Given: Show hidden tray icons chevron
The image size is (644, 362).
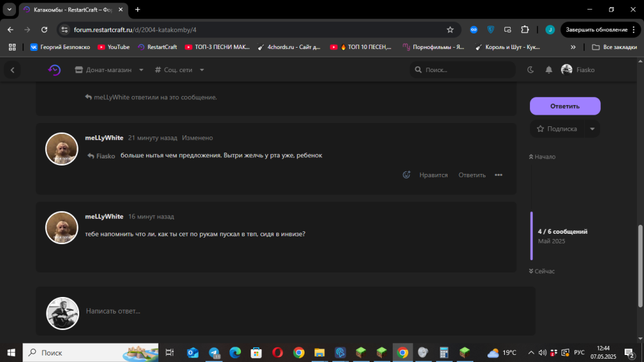Looking at the screenshot, I should 531,352.
